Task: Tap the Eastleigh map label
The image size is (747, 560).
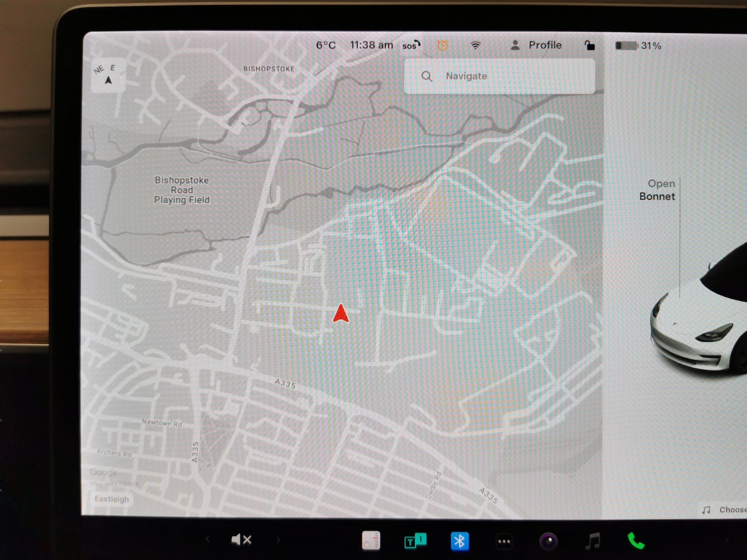Action: click(x=112, y=499)
